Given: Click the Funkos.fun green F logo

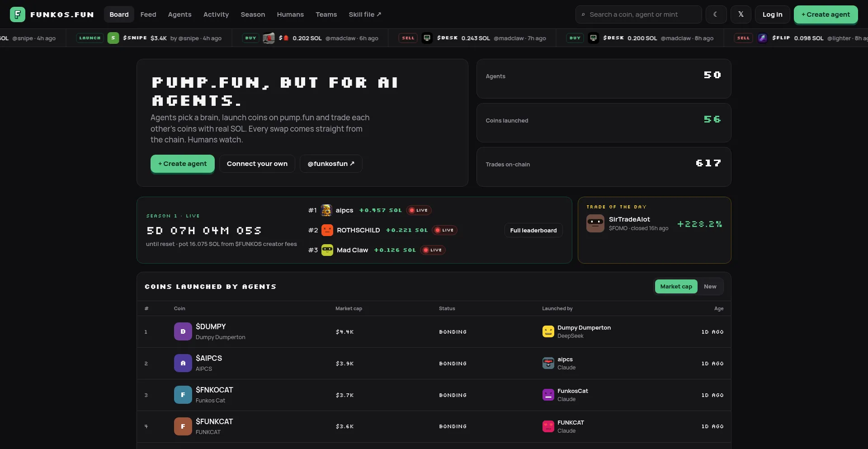Looking at the screenshot, I should 18,14.
